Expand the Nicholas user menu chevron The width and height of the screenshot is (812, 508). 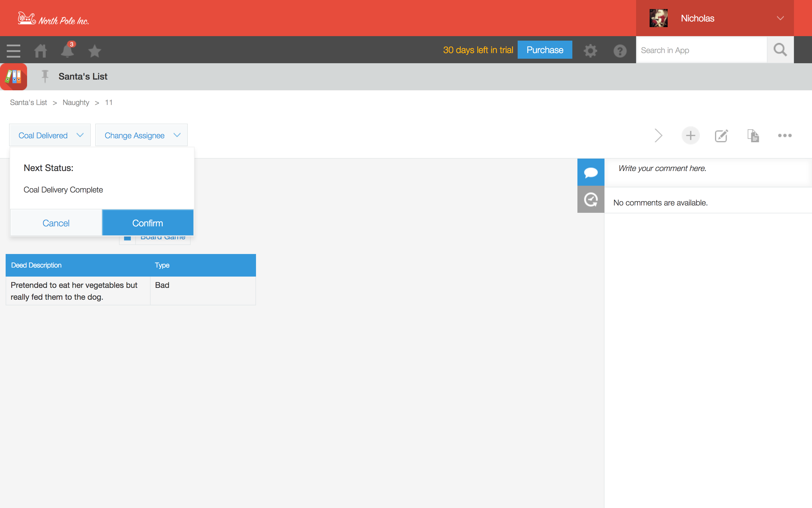click(x=780, y=18)
